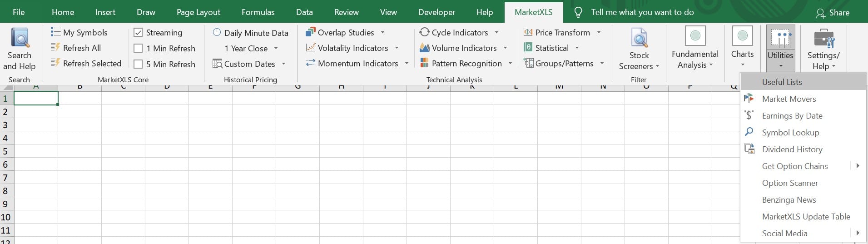Expand the Cycle Indicators dropdown arrow
This screenshot has height=244, width=868.
496,33
